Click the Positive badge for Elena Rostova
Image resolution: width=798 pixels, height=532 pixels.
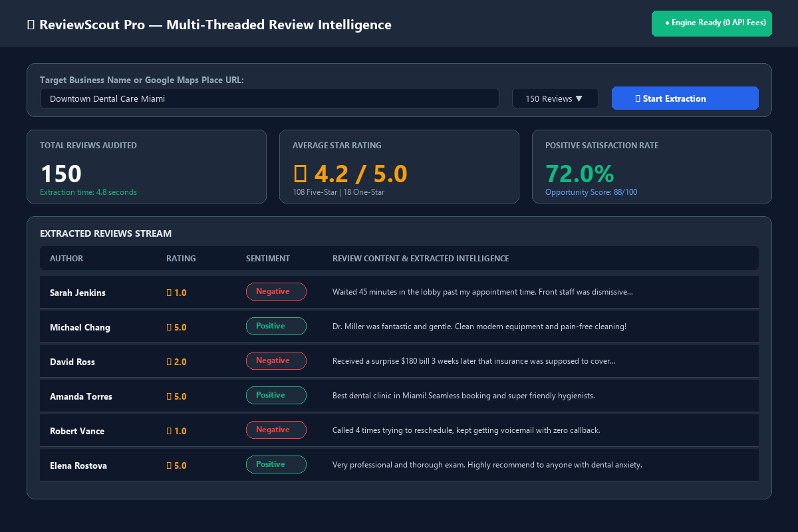[276, 464]
